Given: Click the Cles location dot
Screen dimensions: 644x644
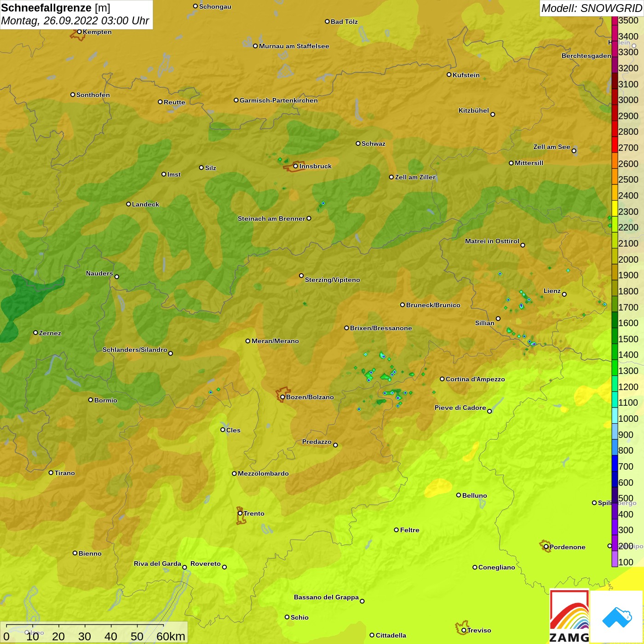Looking at the screenshot, I should coord(223,430).
